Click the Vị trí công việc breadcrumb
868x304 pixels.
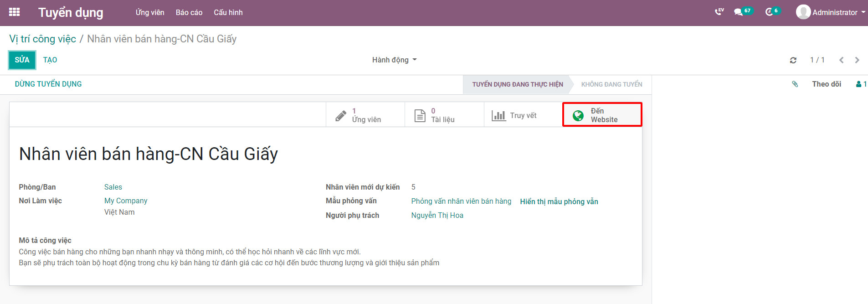pyautogui.click(x=43, y=39)
